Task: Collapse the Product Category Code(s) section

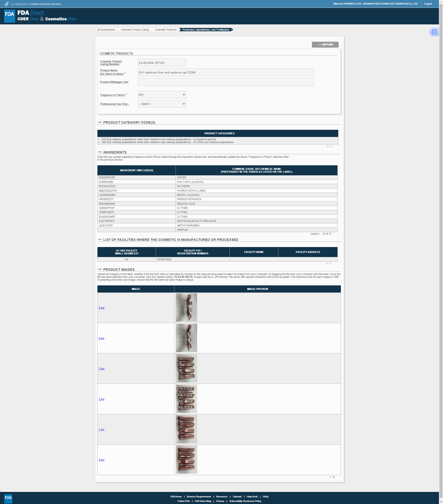Action: pyautogui.click(x=100, y=122)
